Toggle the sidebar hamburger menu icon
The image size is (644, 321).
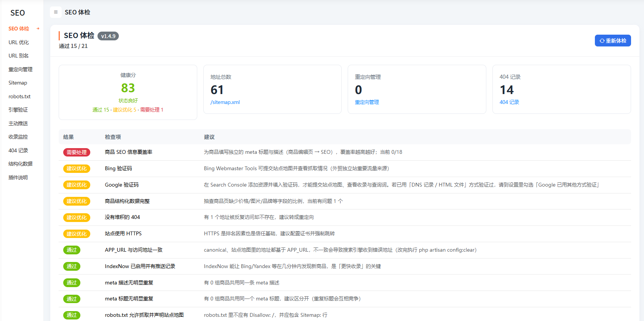[56, 12]
